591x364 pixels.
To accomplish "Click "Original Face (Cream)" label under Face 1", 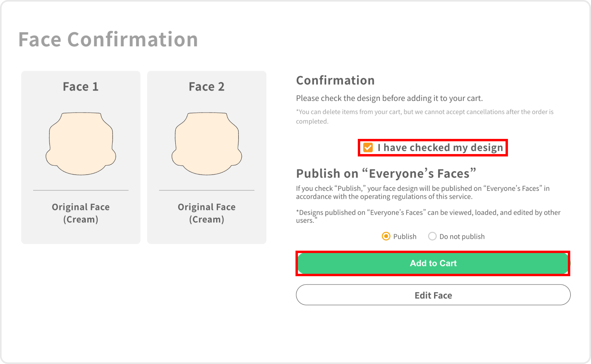I will tap(81, 213).
